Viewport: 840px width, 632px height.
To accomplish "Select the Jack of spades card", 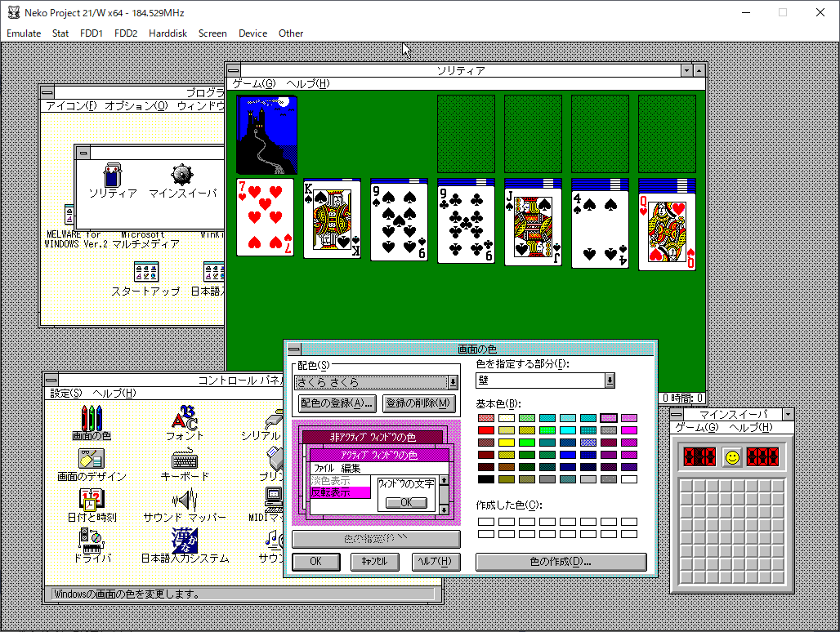I will (x=533, y=227).
